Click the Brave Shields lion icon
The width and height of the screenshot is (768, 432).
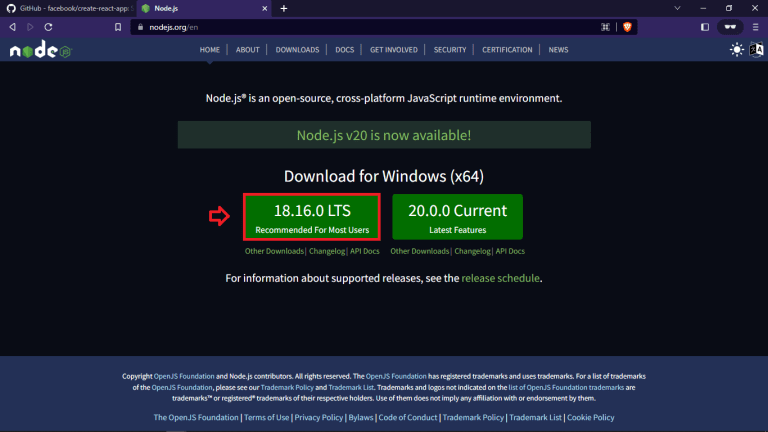pyautogui.click(x=627, y=27)
